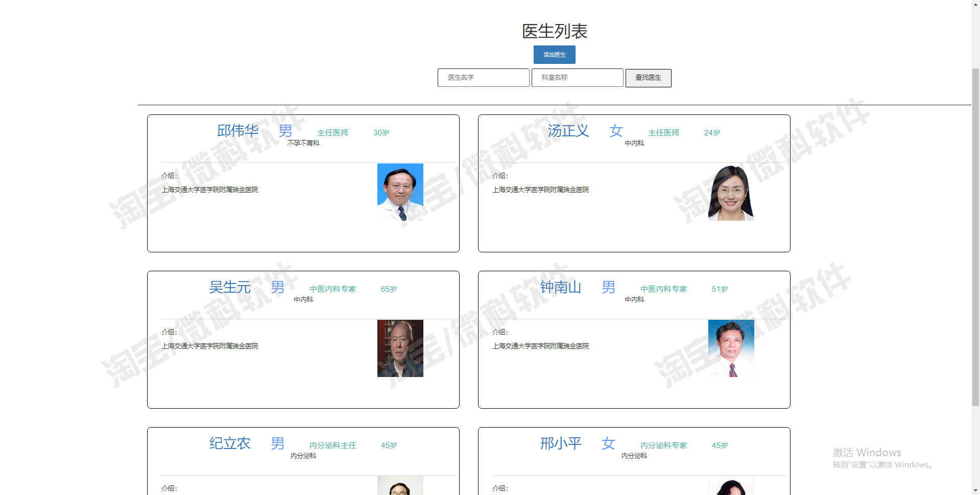Click the scrollbar down arrow
Viewport: 980px width, 495px height.
(975, 490)
